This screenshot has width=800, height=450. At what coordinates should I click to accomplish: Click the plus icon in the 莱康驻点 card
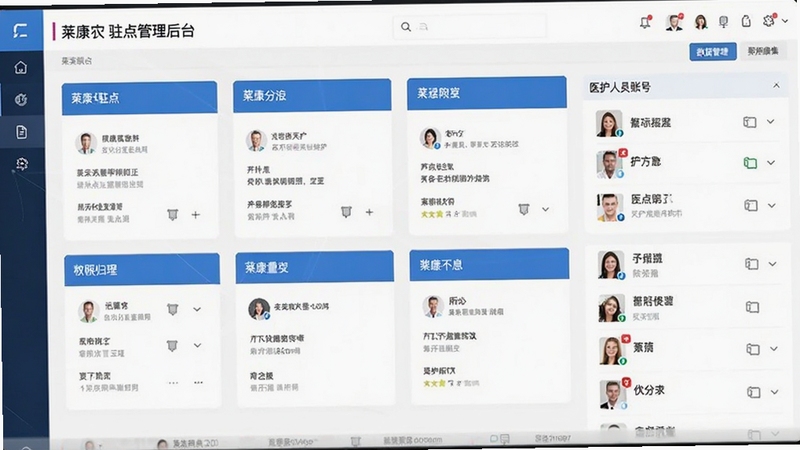(x=196, y=215)
